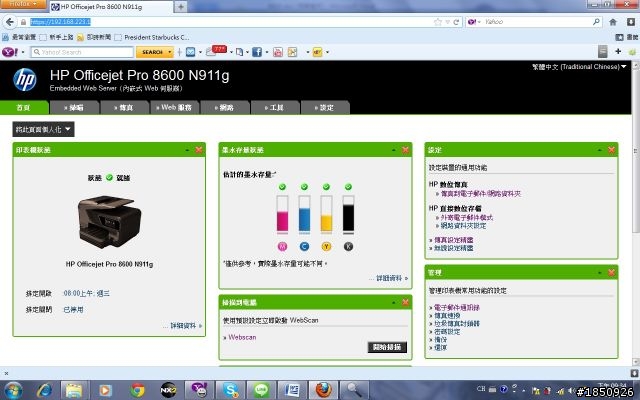Click the black ink level bar
The height and width of the screenshot is (400, 640).
pyautogui.click(x=348, y=214)
